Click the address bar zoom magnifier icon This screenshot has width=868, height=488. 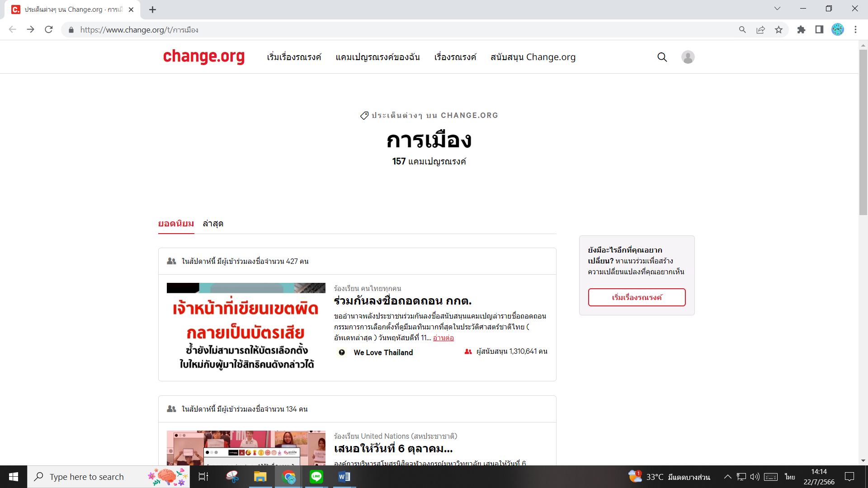coord(742,29)
